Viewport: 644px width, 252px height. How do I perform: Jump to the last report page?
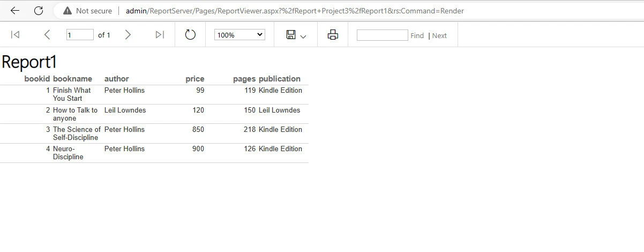click(x=160, y=35)
